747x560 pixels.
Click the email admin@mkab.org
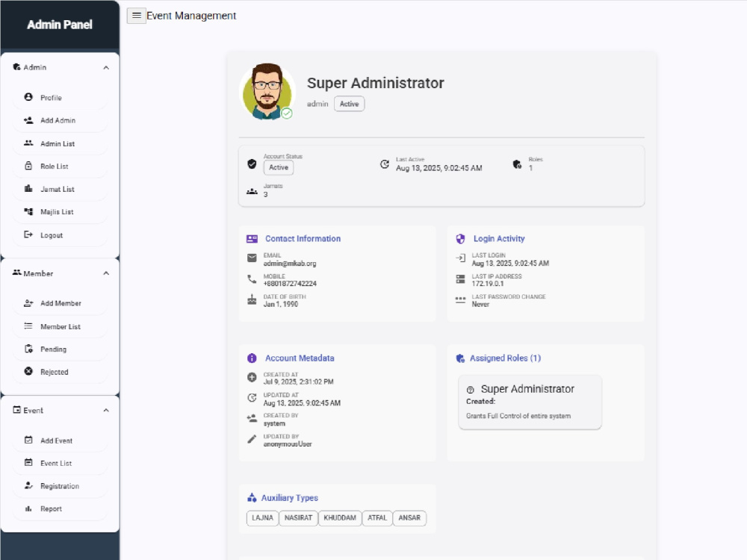[x=290, y=264]
